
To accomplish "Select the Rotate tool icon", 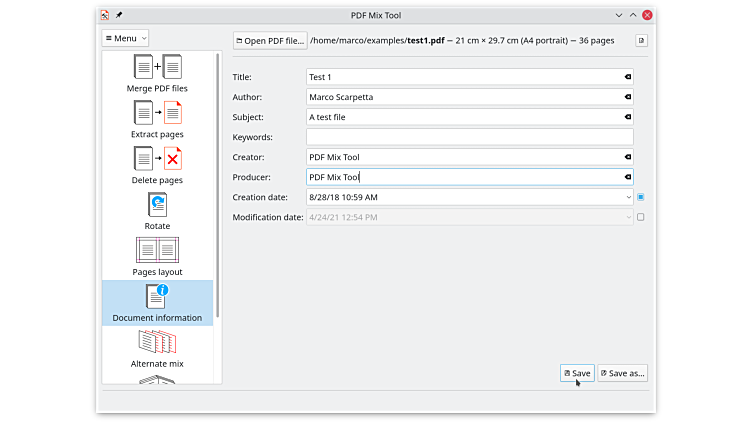I will (x=157, y=205).
